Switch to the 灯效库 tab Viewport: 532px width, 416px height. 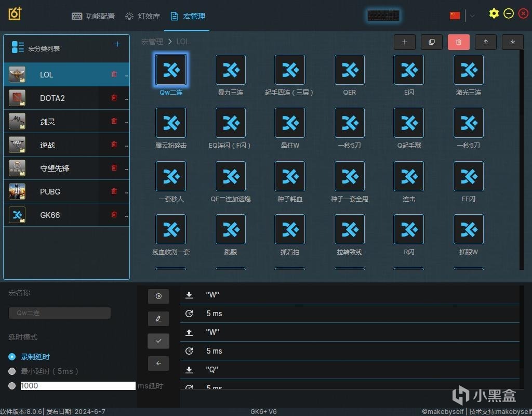[142, 16]
